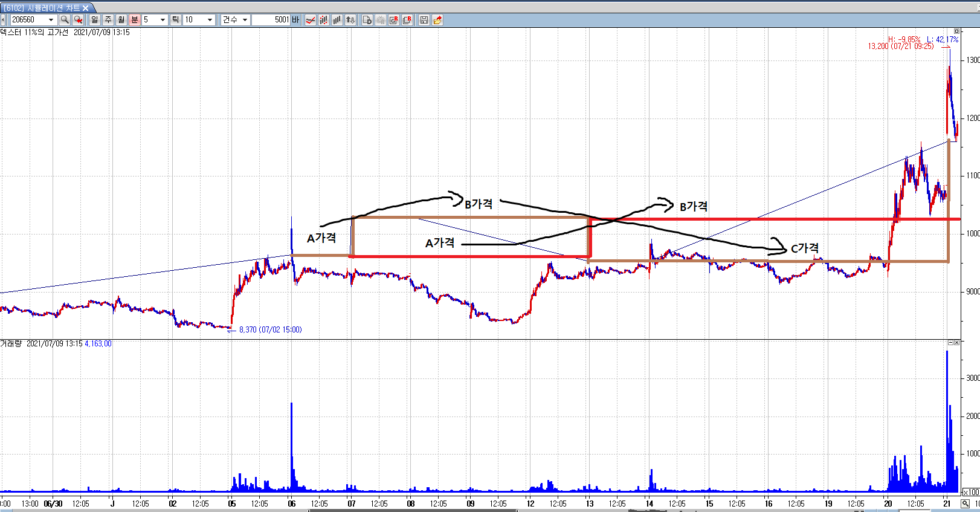Expand the minute interval dropdown showing 5
The height and width of the screenshot is (512, 980).
click(x=163, y=20)
